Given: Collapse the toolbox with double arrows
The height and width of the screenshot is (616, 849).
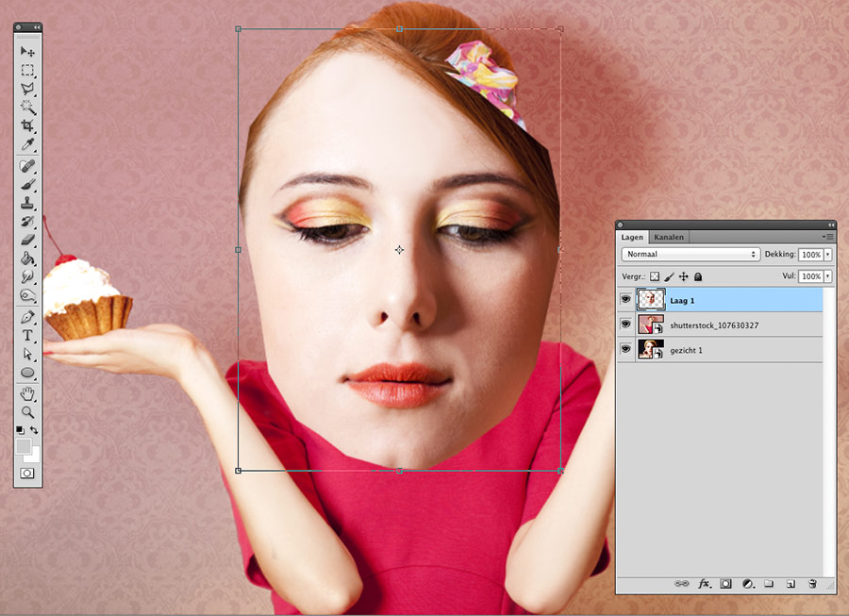Looking at the screenshot, I should tap(36, 27).
